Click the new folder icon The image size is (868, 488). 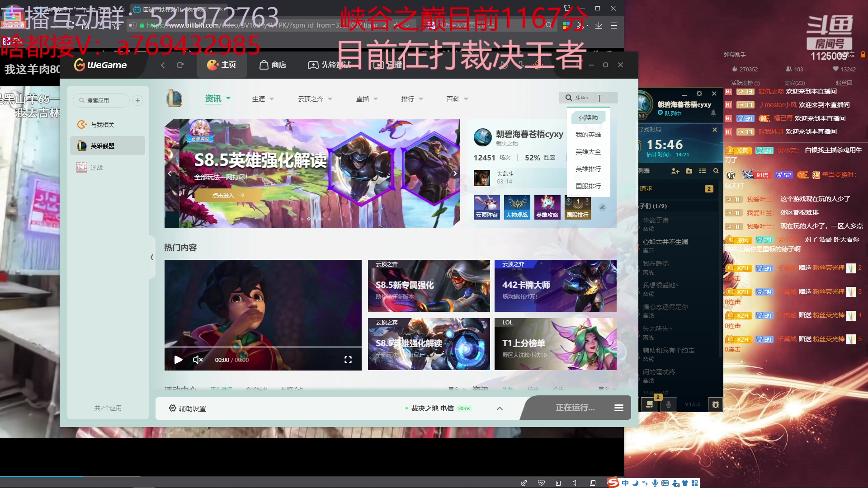689,171
